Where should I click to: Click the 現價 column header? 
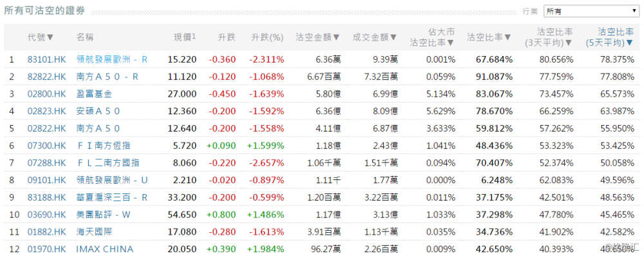coord(184,37)
